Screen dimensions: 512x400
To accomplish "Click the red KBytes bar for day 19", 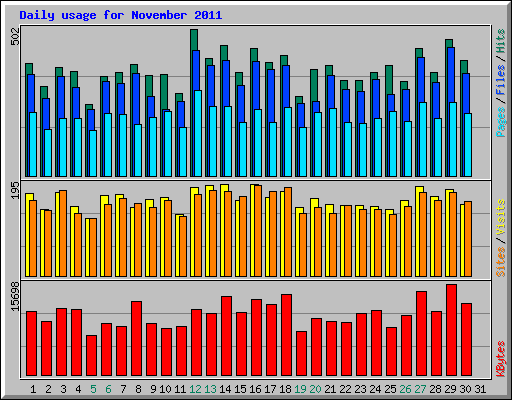I will [301, 354].
